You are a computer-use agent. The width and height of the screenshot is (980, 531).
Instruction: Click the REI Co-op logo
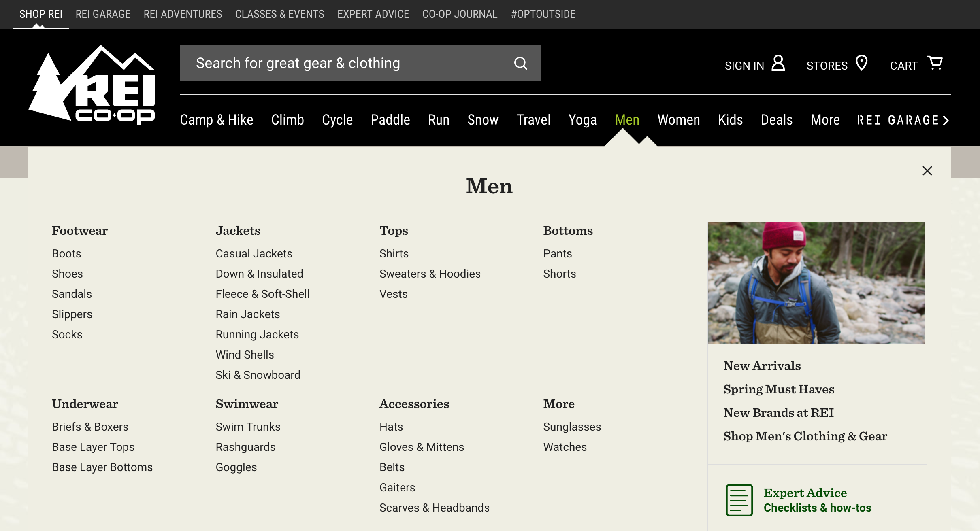(92, 85)
